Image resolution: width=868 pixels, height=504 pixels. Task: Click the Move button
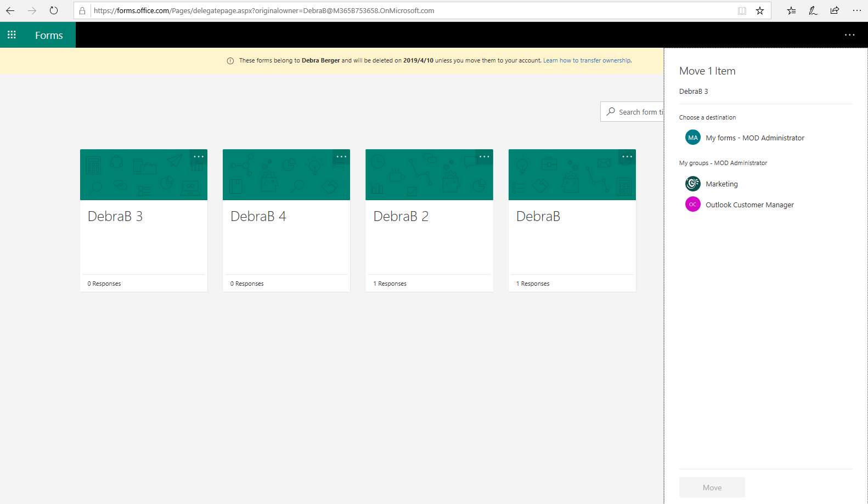pos(712,488)
